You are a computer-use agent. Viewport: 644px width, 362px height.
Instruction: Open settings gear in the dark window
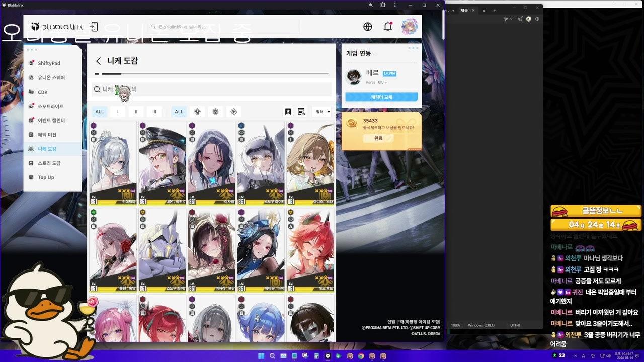pos(537,19)
